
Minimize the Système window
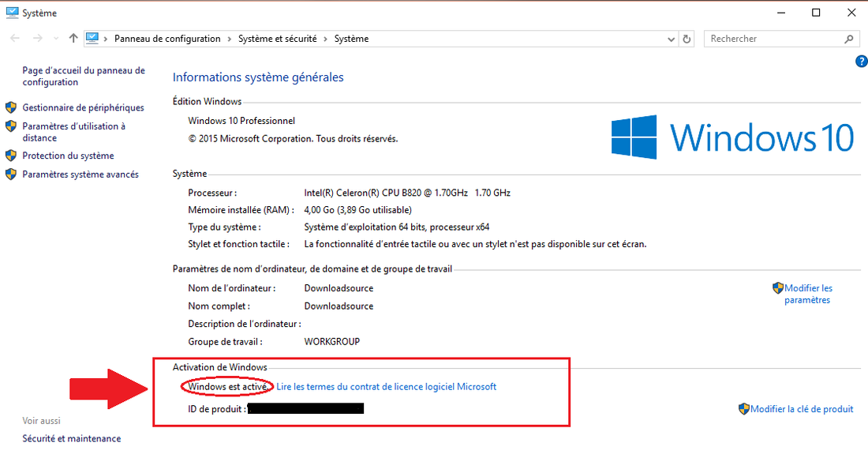coord(781,13)
